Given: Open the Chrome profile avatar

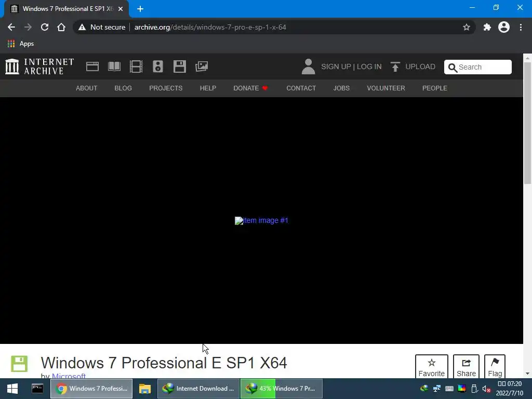Looking at the screenshot, I should pos(504,27).
